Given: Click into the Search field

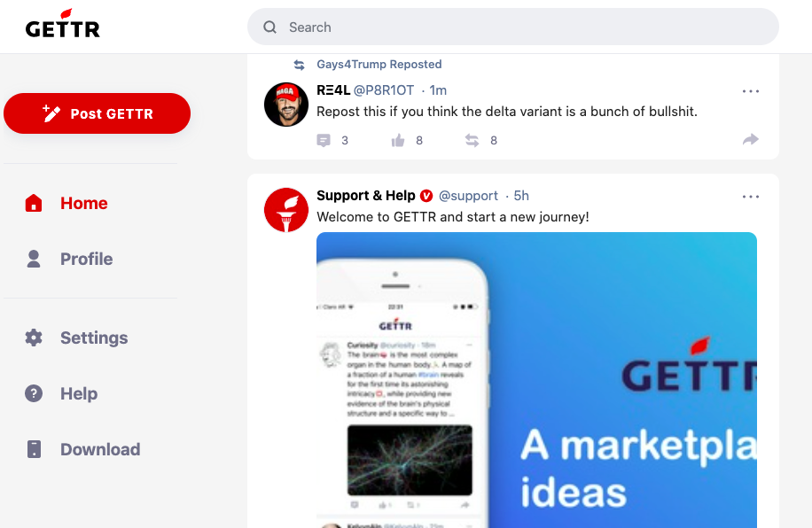Looking at the screenshot, I should (512, 27).
